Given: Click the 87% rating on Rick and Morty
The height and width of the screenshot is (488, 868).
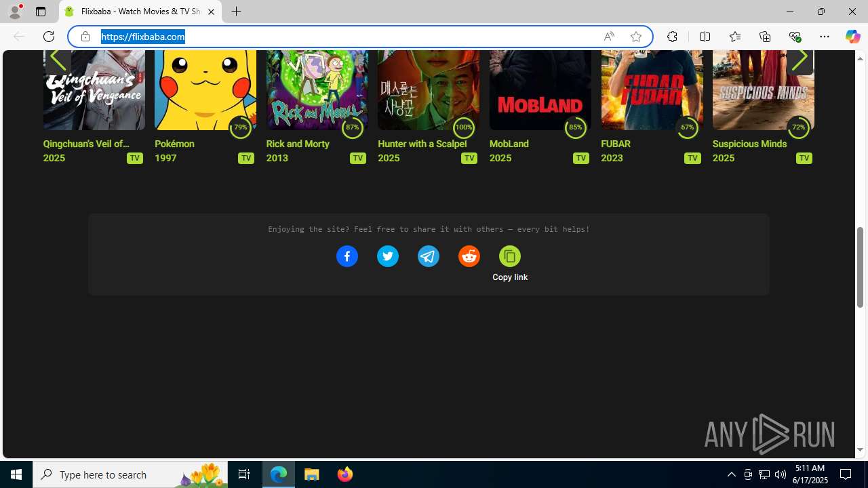Looking at the screenshot, I should (x=352, y=127).
